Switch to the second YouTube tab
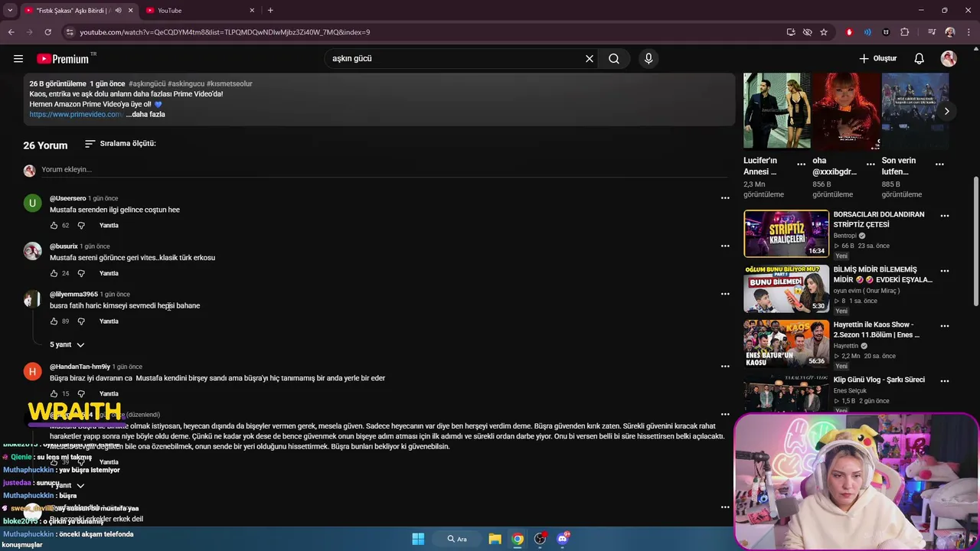980x551 pixels. tap(199, 11)
